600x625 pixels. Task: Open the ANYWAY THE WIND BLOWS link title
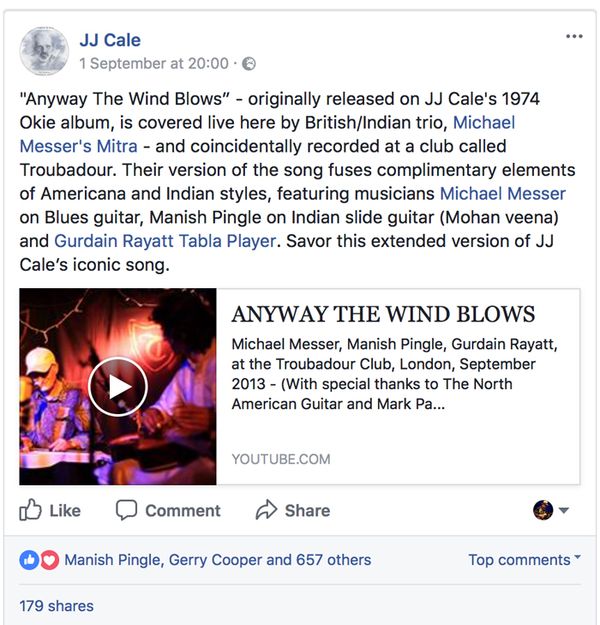click(x=383, y=314)
